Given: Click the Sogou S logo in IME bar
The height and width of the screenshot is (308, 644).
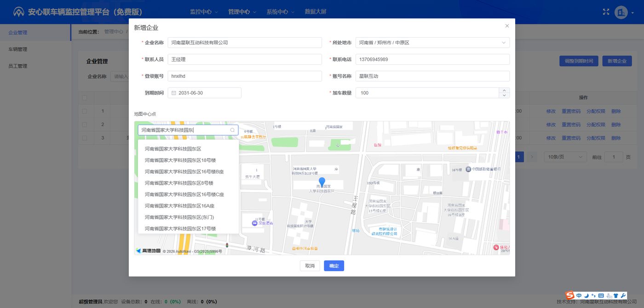Looking at the screenshot, I should coord(570,295).
